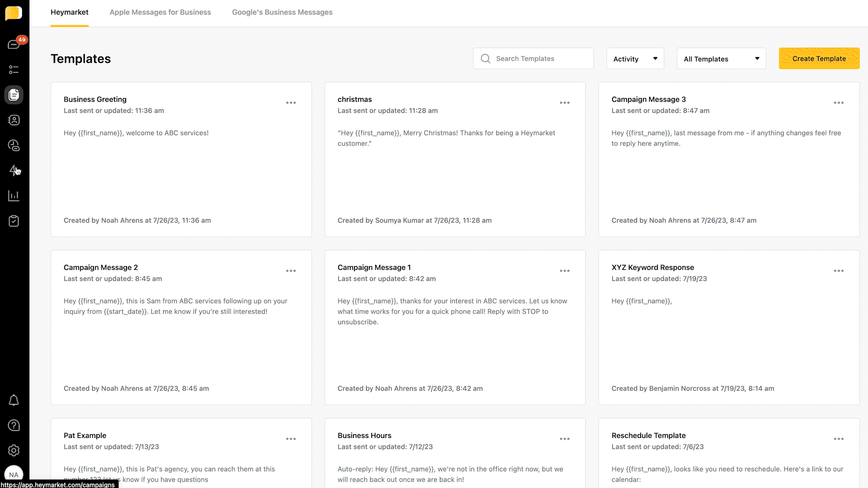Viewport: 868px width, 488px height.
Task: Open the help question-mark icon
Action: tap(14, 425)
